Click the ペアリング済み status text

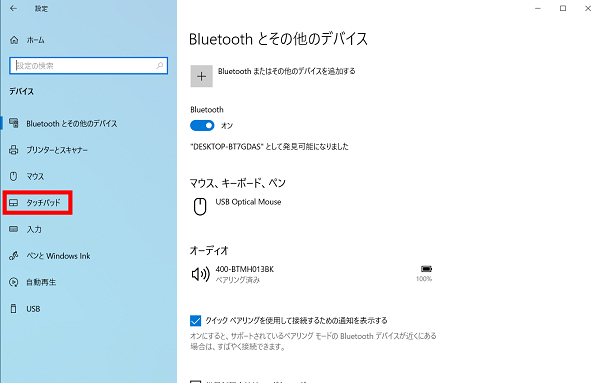[238, 280]
